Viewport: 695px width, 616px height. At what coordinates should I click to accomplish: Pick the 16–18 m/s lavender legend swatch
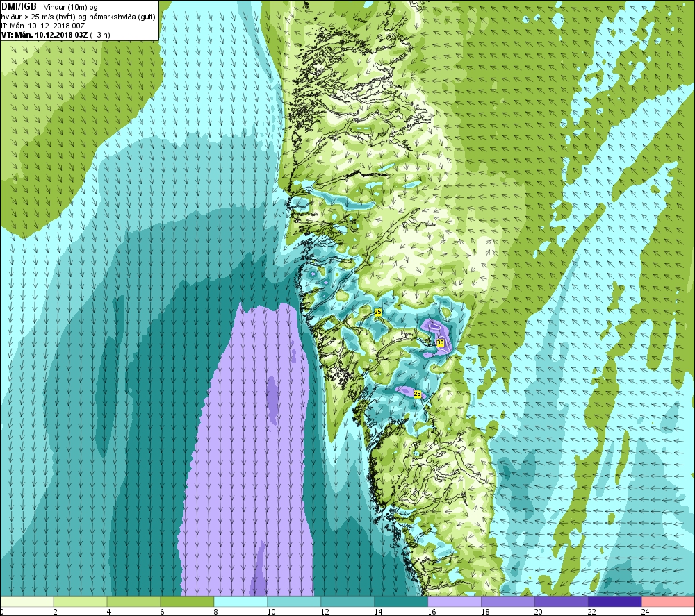(x=455, y=601)
